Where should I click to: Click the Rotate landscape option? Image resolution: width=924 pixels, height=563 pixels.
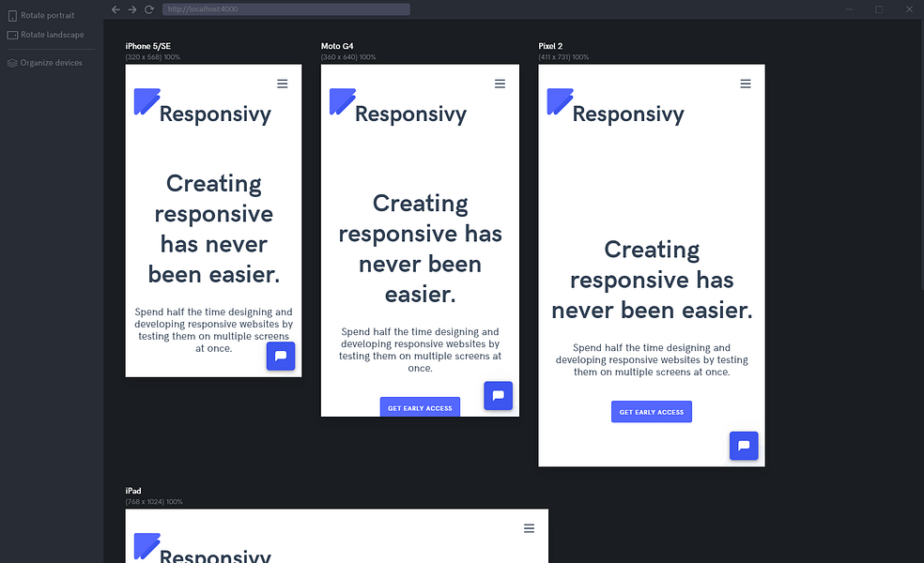(x=45, y=35)
